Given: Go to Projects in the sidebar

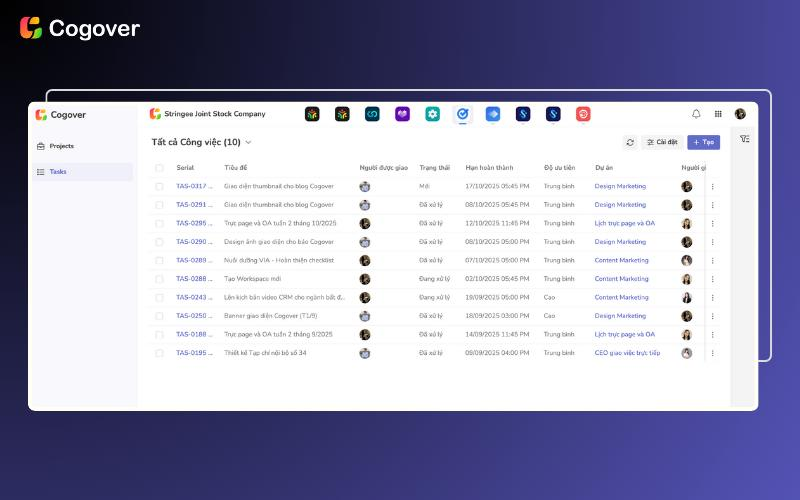Looking at the screenshot, I should pyautogui.click(x=61, y=146).
